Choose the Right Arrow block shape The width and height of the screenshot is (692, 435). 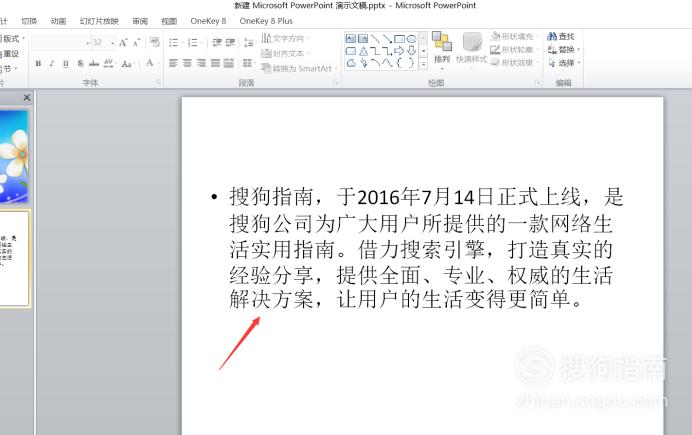[x=399, y=51]
